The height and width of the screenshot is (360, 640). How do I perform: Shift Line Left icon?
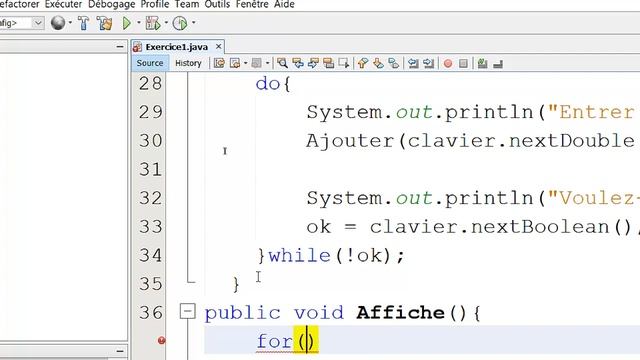[413, 63]
